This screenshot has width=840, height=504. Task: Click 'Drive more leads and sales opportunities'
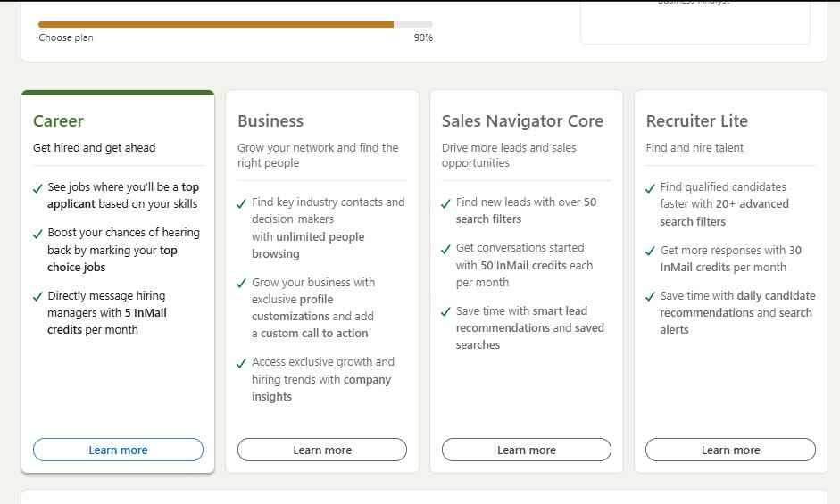[x=509, y=155]
